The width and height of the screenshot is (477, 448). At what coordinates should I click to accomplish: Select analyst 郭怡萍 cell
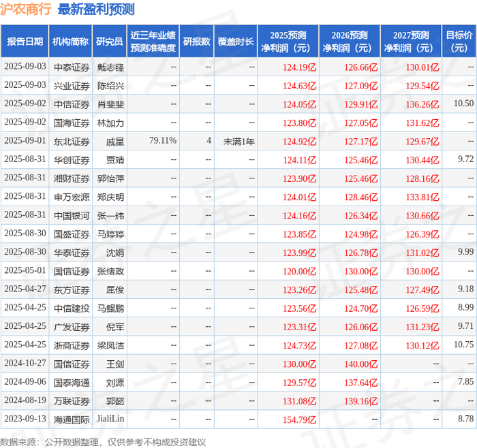pyautogui.click(x=110, y=178)
